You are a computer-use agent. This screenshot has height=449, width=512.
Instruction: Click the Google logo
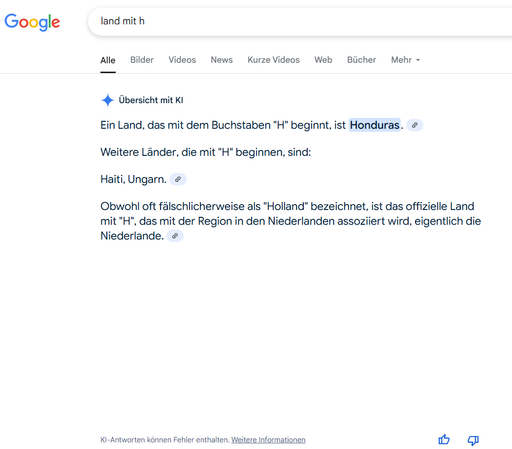tap(32, 22)
